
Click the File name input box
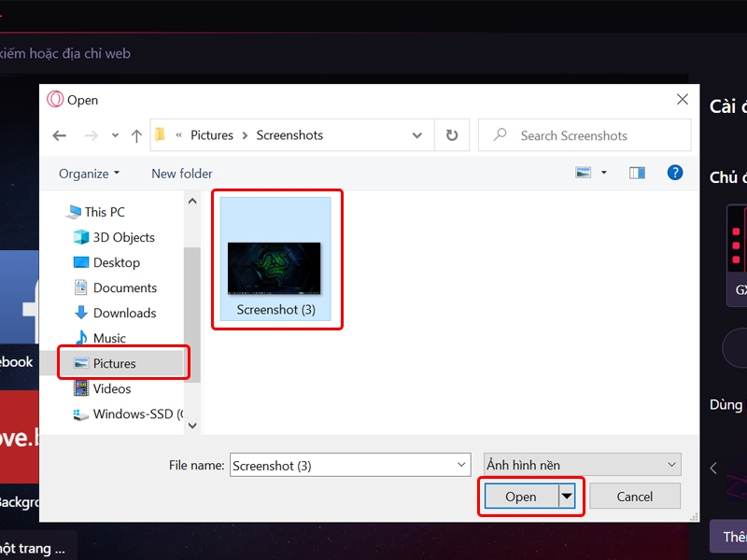tap(350, 465)
